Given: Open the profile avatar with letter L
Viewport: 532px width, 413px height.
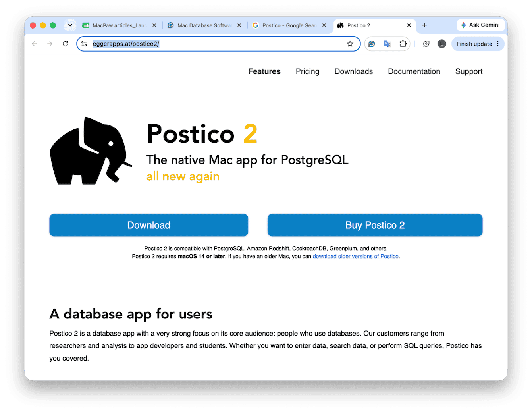Looking at the screenshot, I should [442, 44].
